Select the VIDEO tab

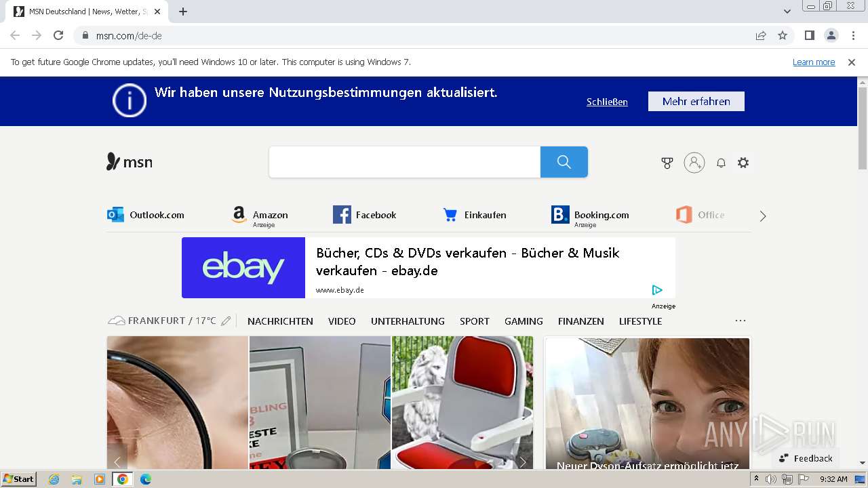[x=342, y=321]
